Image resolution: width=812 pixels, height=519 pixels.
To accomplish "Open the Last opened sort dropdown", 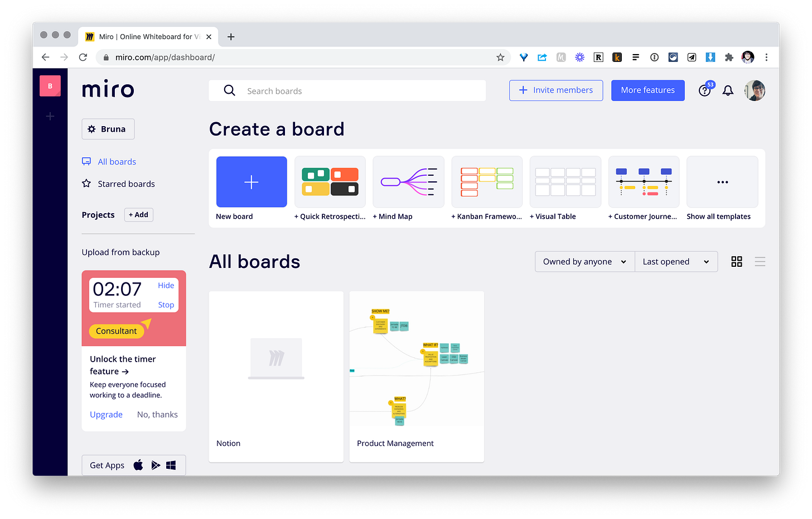I will point(676,262).
